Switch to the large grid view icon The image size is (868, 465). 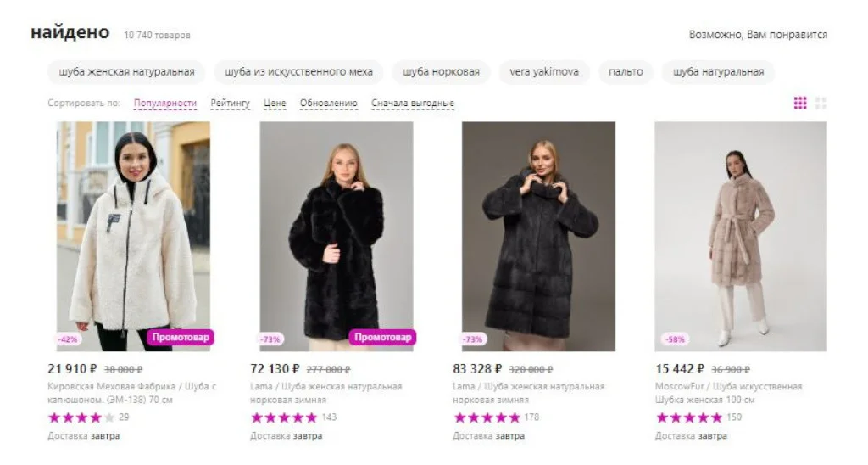(821, 104)
